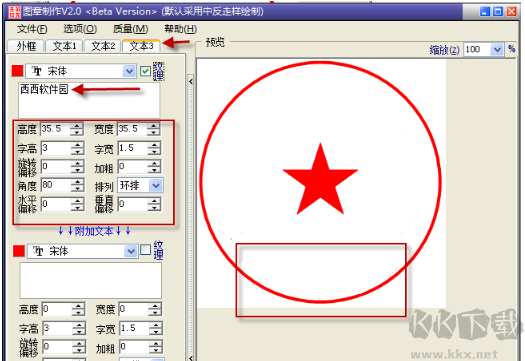
Task: Open the 文件(F) menu
Action: (32, 29)
